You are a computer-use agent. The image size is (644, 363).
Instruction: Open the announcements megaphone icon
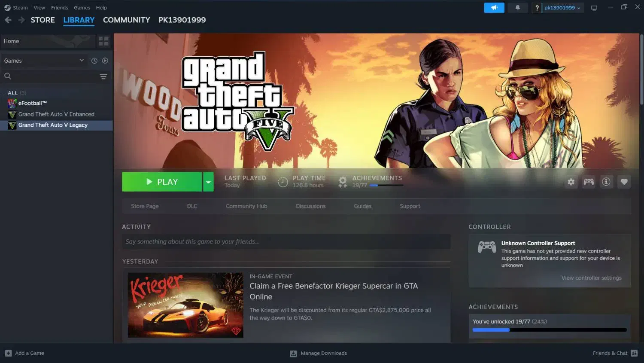pos(494,7)
